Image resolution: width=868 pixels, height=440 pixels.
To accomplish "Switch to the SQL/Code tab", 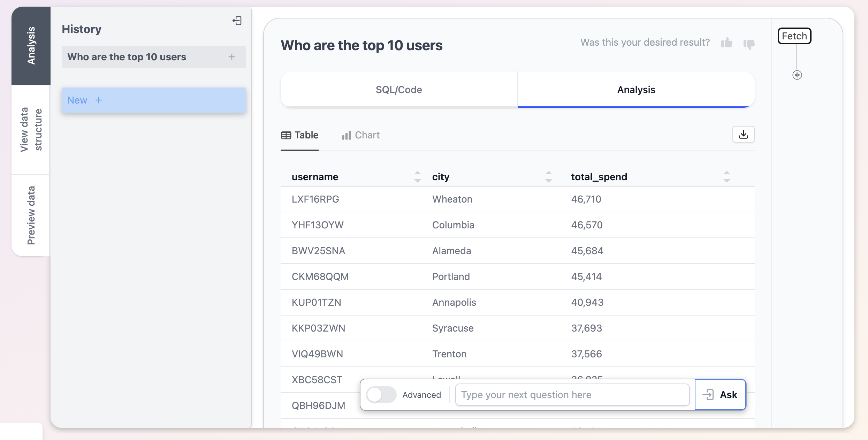I will point(399,89).
